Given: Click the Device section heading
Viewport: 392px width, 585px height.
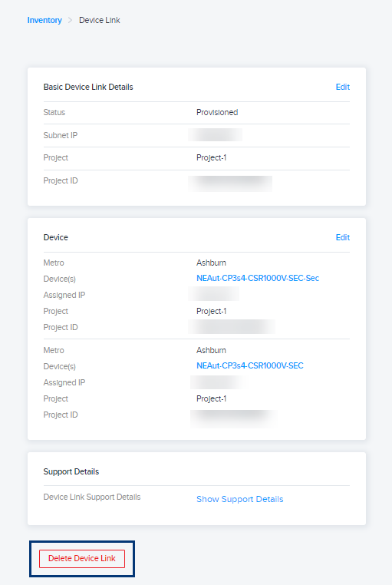Looking at the screenshot, I should point(55,237).
